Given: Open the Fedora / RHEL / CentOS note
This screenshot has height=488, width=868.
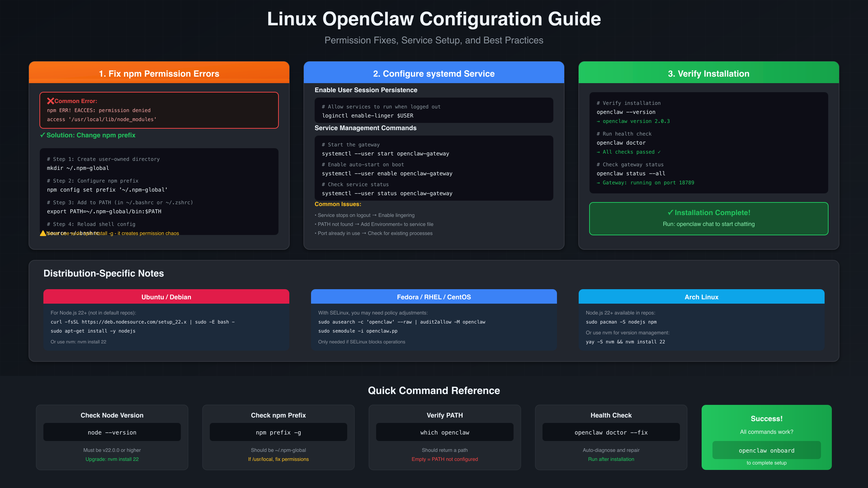Looking at the screenshot, I should pyautogui.click(x=434, y=296).
